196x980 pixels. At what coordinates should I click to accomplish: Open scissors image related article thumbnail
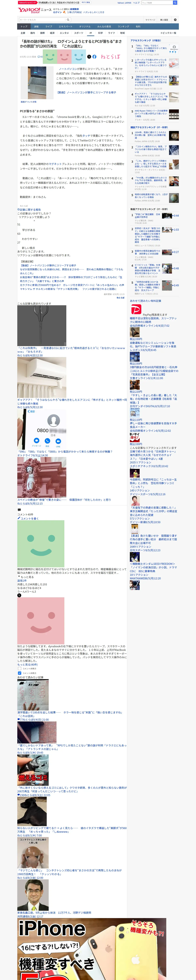tap(41, 326)
